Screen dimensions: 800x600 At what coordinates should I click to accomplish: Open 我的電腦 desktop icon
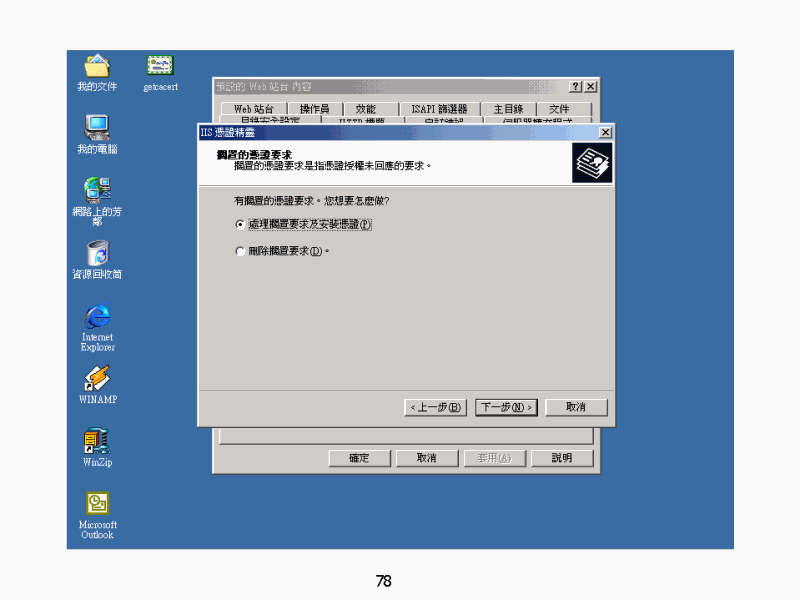[97, 127]
